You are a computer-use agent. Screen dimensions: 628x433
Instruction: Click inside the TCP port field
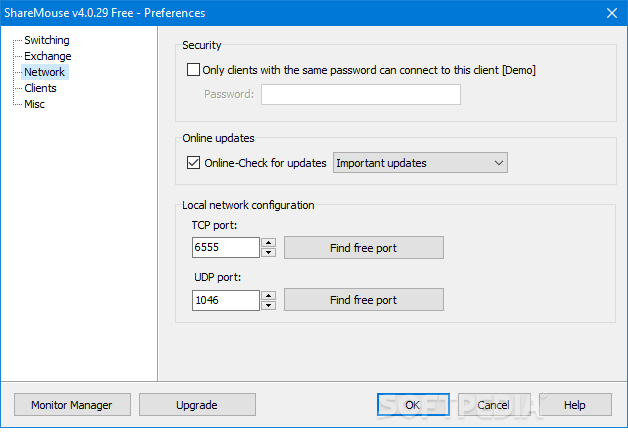(225, 248)
